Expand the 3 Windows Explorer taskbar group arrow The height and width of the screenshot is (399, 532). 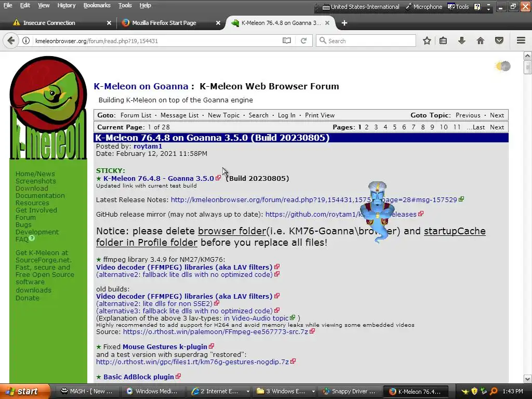click(x=313, y=391)
